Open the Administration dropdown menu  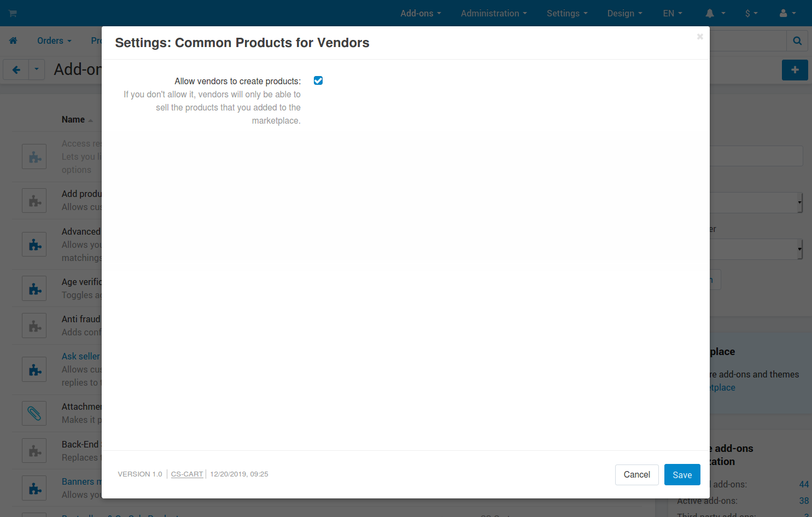point(494,13)
